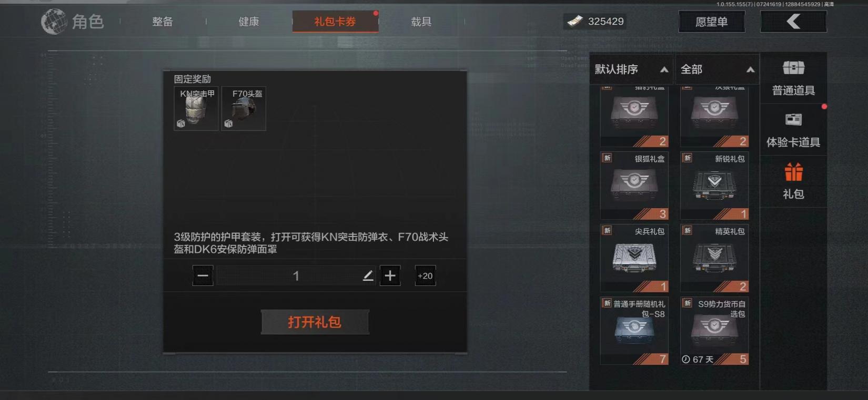Switch to the 载具 tab
868x400 pixels.
[421, 22]
